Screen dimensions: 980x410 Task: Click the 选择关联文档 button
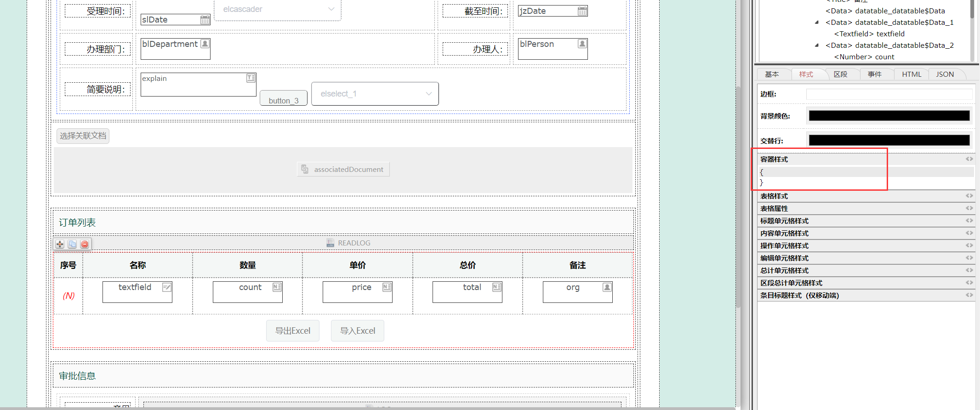83,136
